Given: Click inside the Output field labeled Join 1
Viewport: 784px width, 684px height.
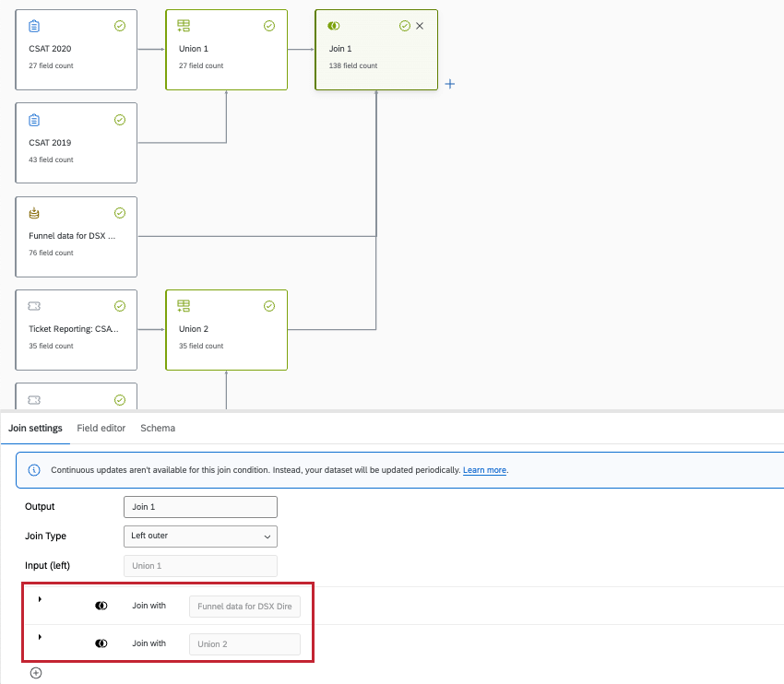Looking at the screenshot, I should [x=200, y=506].
